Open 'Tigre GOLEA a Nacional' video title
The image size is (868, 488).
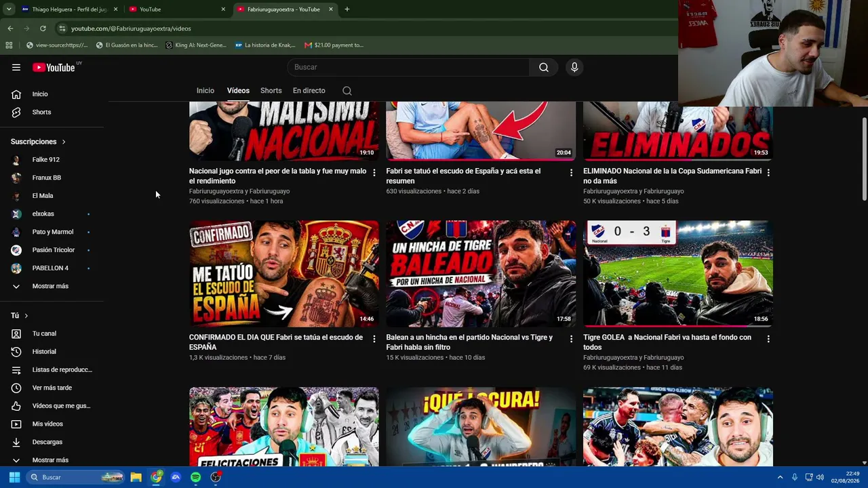[x=667, y=342]
